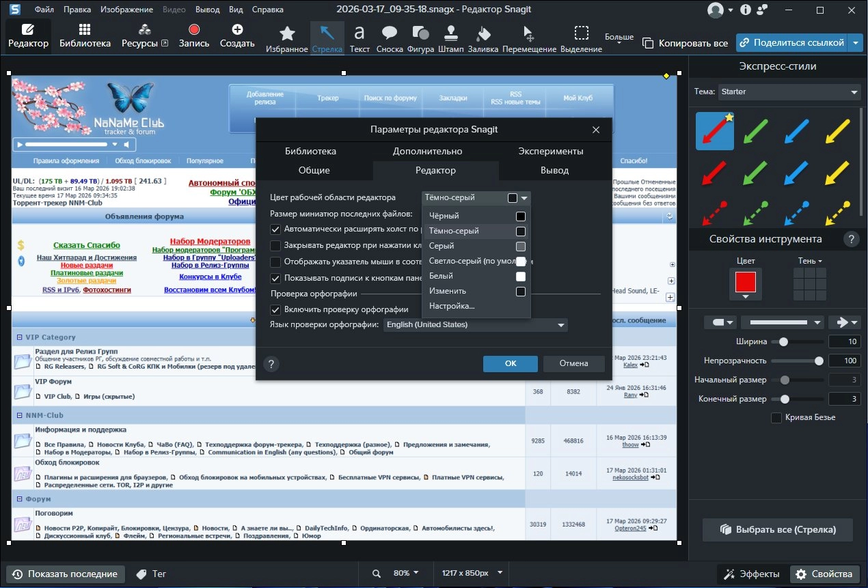Click the Snagit logo icon in title bar
This screenshot has height=588, width=868.
[15, 10]
